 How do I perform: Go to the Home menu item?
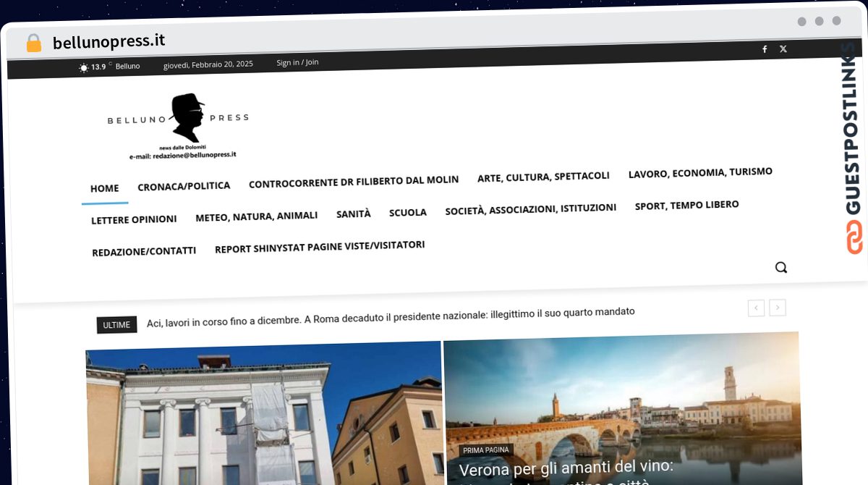pyautogui.click(x=105, y=188)
